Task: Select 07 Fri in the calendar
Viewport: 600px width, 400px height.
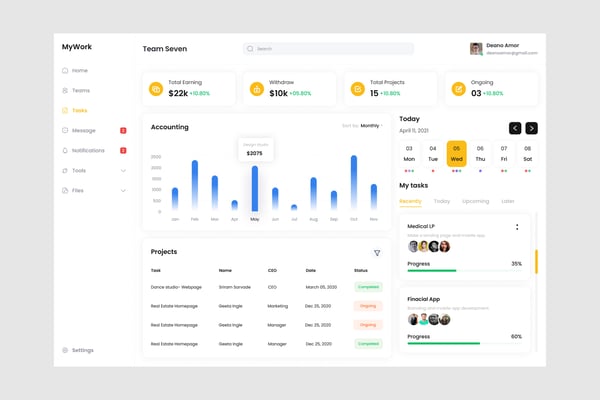Action: 504,154
